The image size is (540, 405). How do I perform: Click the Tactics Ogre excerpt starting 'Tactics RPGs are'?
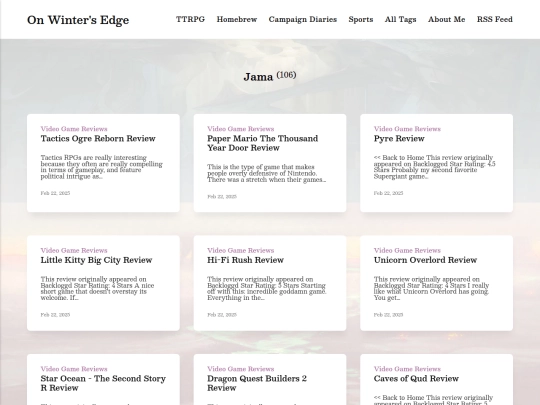102,167
